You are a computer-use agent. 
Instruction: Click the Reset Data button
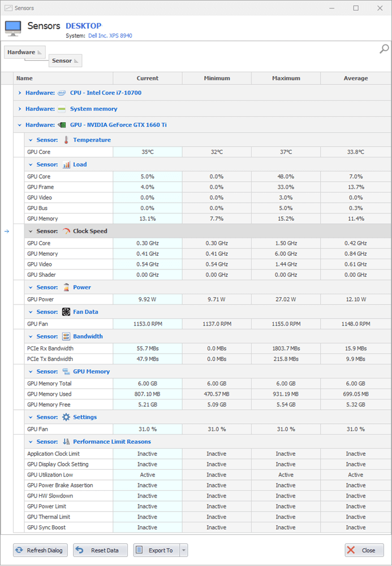point(100,550)
